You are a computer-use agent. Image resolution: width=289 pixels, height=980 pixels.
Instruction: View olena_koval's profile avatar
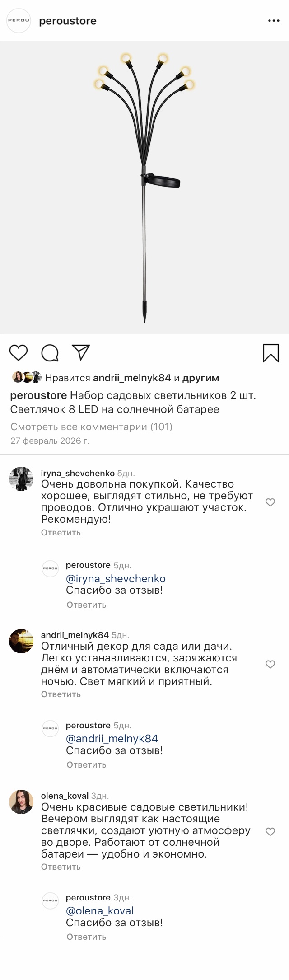point(21,802)
